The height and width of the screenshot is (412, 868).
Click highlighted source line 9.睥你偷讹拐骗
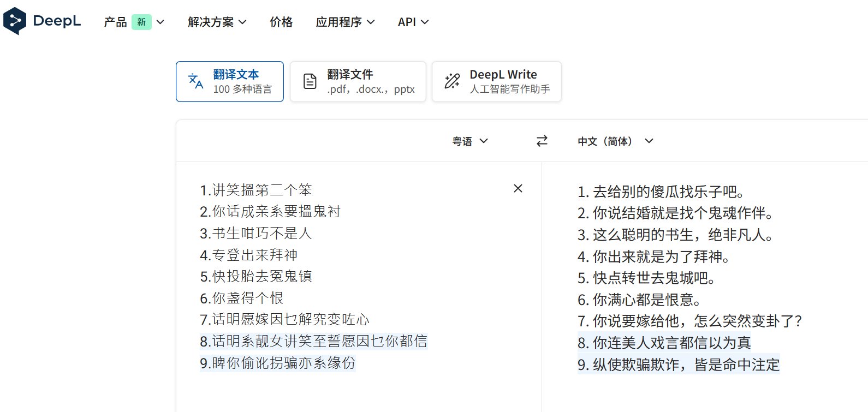click(x=277, y=362)
